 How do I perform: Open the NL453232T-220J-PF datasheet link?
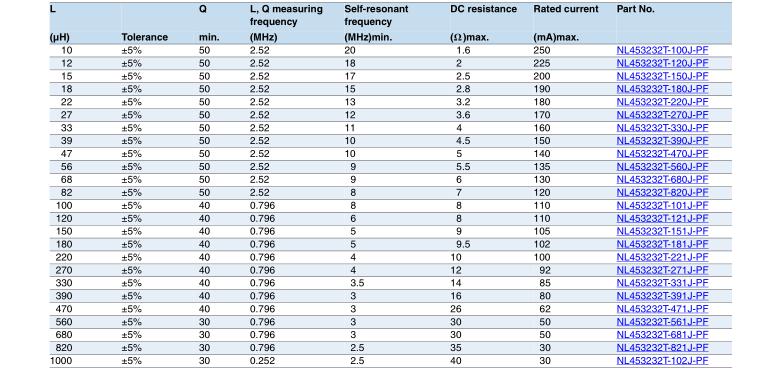662,102
